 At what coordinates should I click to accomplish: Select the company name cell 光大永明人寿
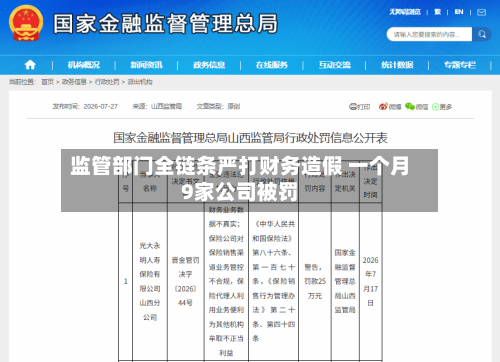pos(150,282)
